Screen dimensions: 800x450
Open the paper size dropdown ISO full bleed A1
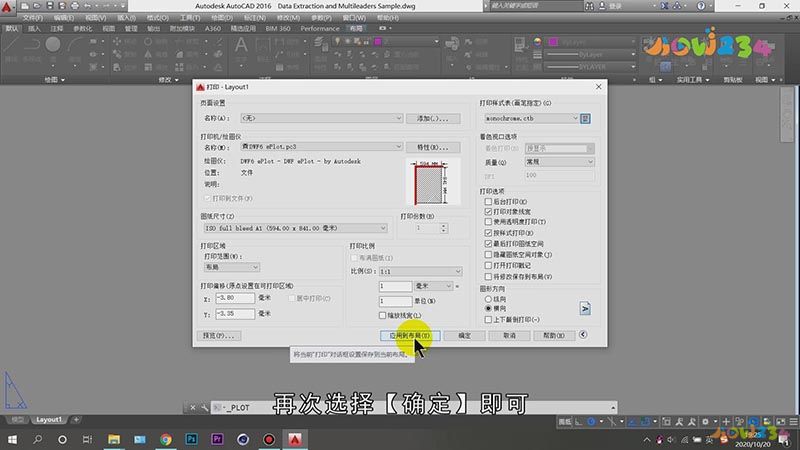(x=295, y=228)
